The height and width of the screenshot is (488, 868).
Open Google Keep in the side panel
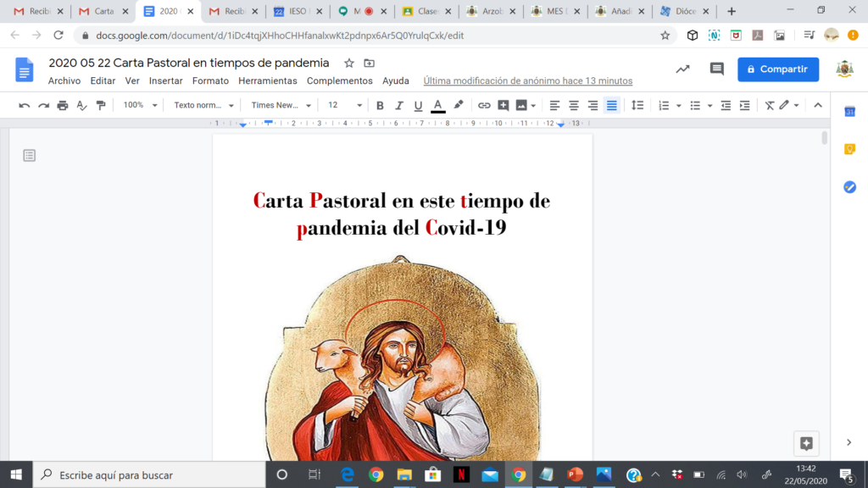click(x=849, y=149)
